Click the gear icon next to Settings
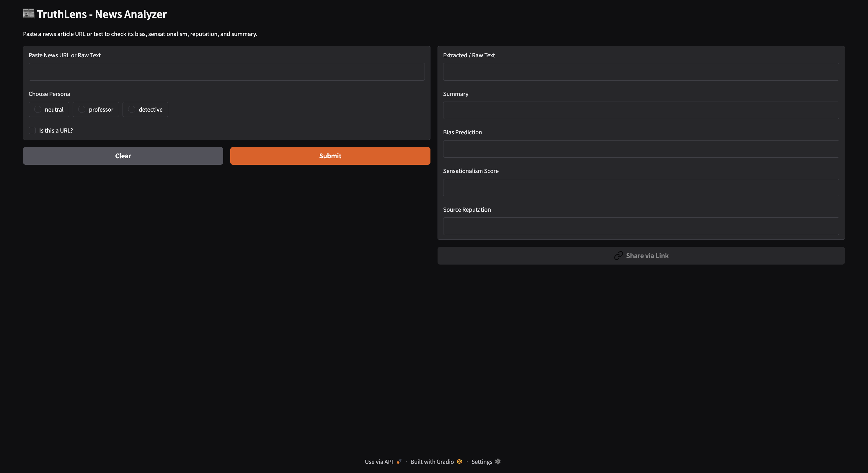868x473 pixels. tap(498, 462)
